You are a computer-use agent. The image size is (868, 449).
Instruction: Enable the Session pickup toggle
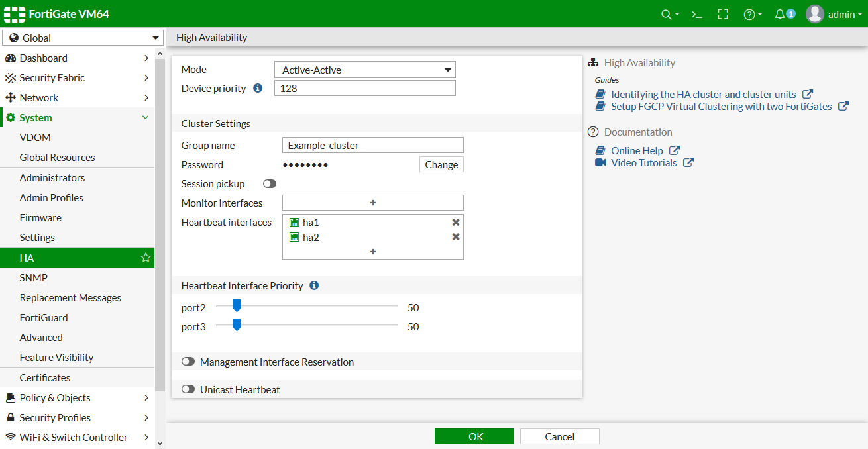tap(270, 183)
